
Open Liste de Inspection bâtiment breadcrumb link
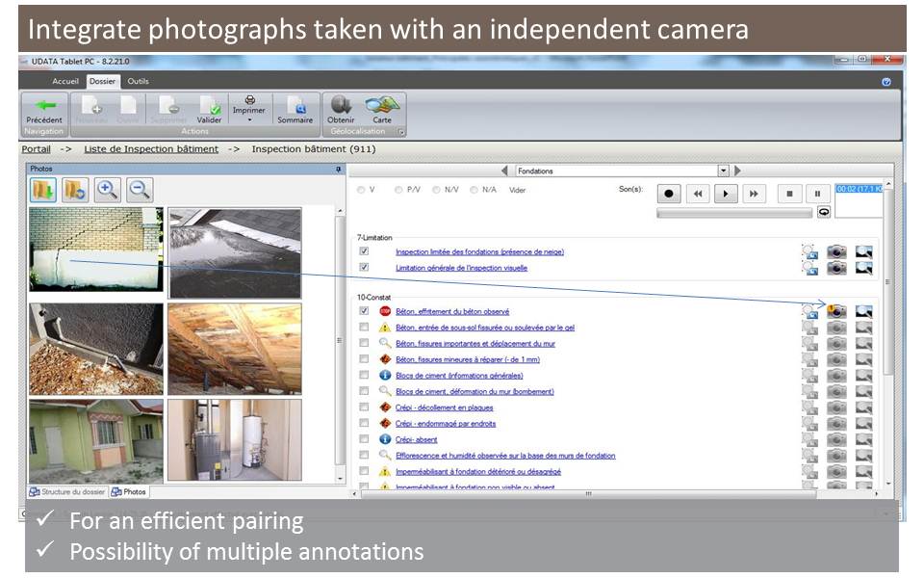tap(151, 149)
